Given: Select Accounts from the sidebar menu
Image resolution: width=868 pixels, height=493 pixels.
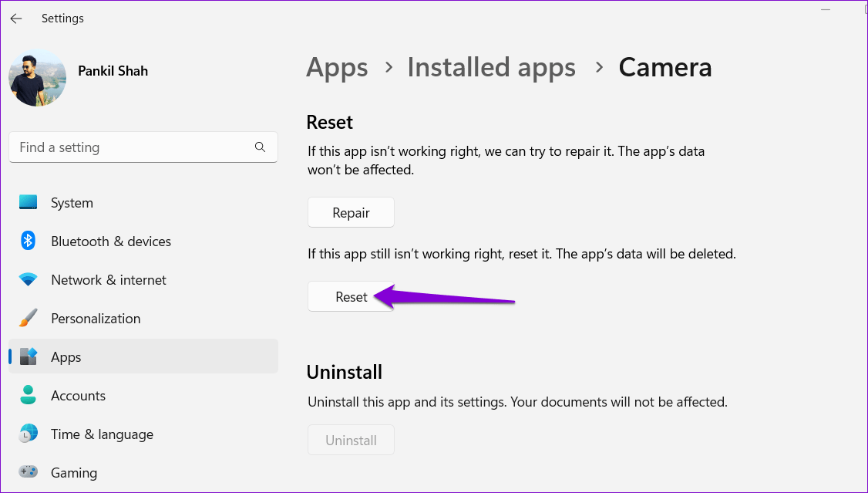Looking at the screenshot, I should (x=78, y=395).
